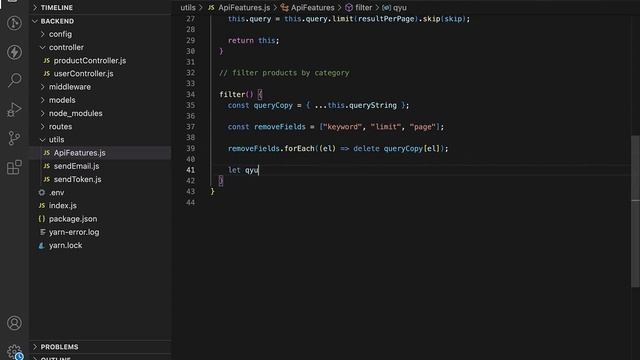Click the timeline/history icon in activity bar
Viewport: 640px width, 360px height.
[x=14, y=23]
